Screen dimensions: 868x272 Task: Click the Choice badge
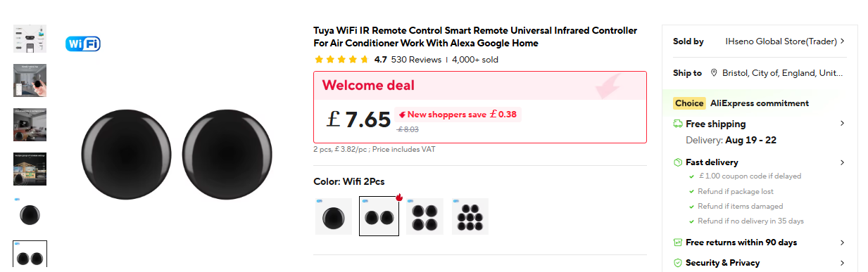689,103
